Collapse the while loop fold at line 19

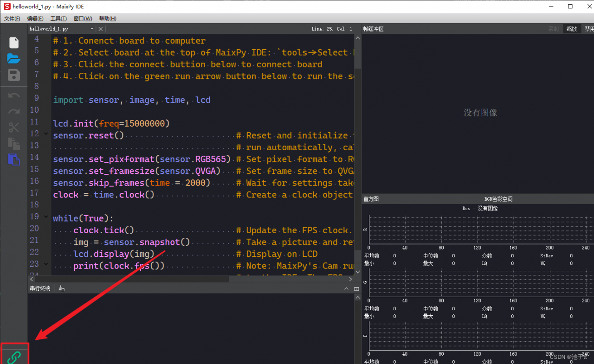pyautogui.click(x=46, y=217)
